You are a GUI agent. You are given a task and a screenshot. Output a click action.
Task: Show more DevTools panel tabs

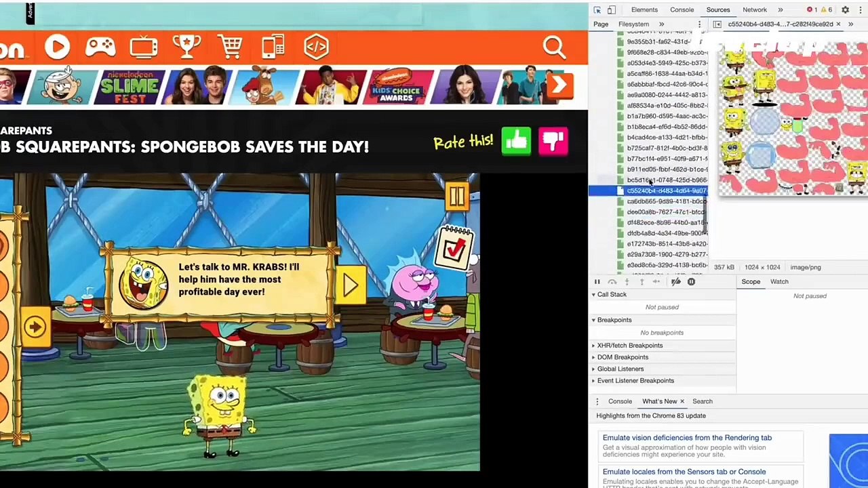point(780,10)
